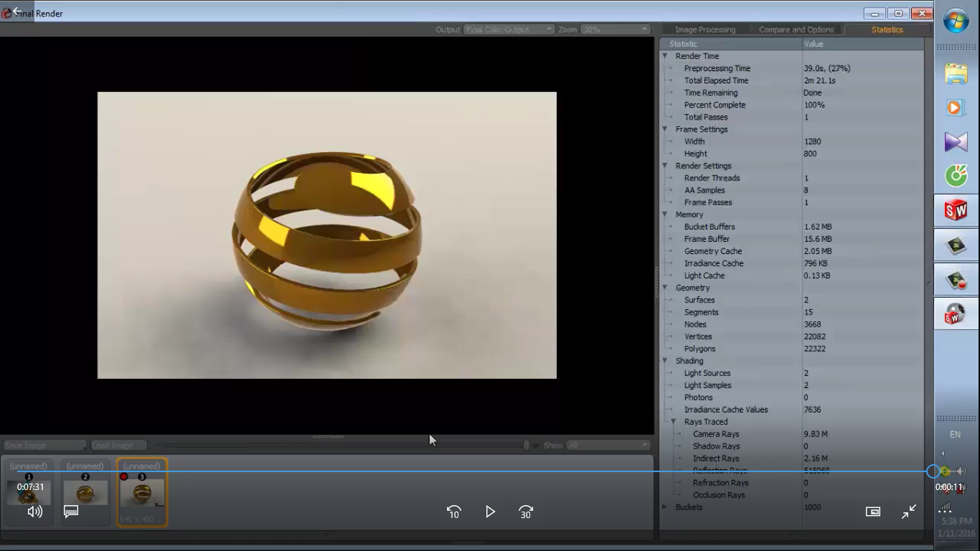Viewport: 980px width, 551px height.
Task: Click the Load Image button
Action: (x=118, y=446)
